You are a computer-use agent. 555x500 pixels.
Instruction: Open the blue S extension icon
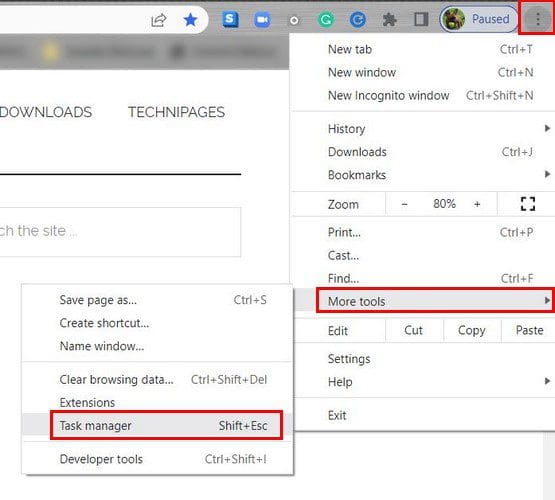coord(230,19)
